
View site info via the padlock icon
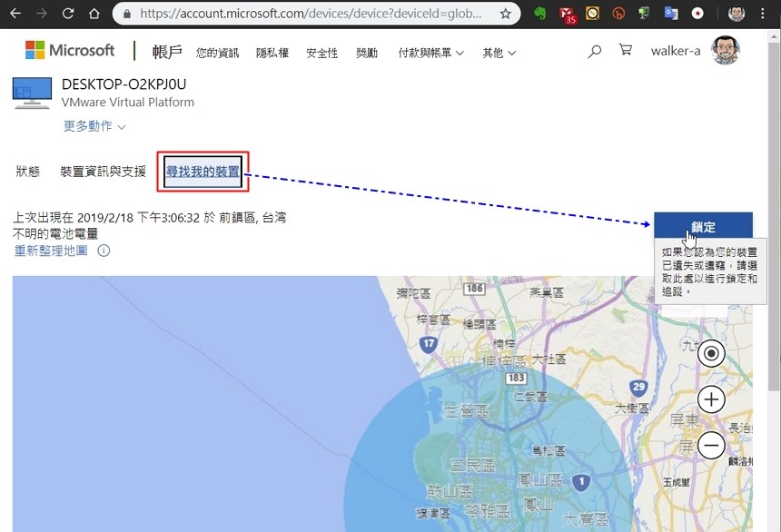pos(127,14)
